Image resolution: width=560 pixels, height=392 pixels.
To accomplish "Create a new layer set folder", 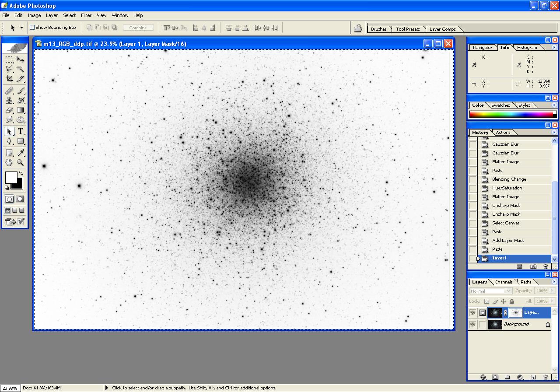I will click(x=507, y=377).
